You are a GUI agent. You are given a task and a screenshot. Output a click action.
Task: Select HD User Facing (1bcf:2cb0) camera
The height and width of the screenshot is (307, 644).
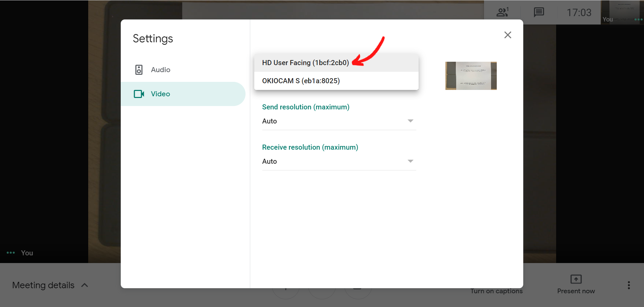pos(305,63)
